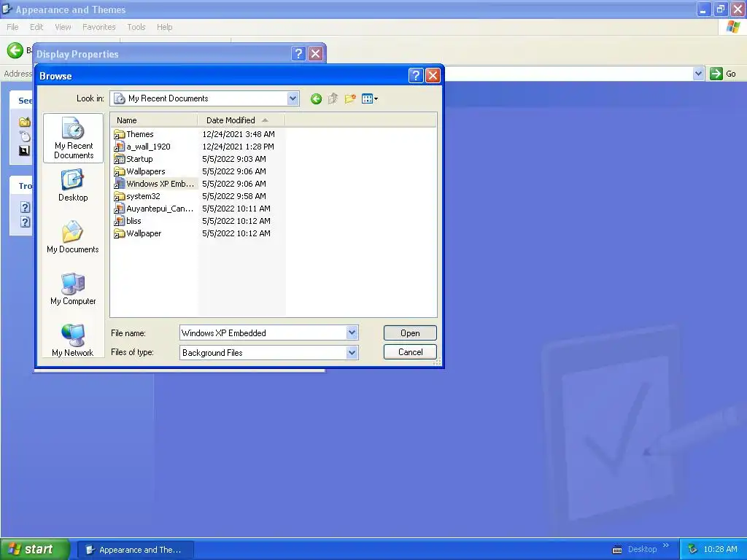Go back using the green arrow in the Browse toolbar
Image resolution: width=747 pixels, height=560 pixels.
tap(316, 98)
